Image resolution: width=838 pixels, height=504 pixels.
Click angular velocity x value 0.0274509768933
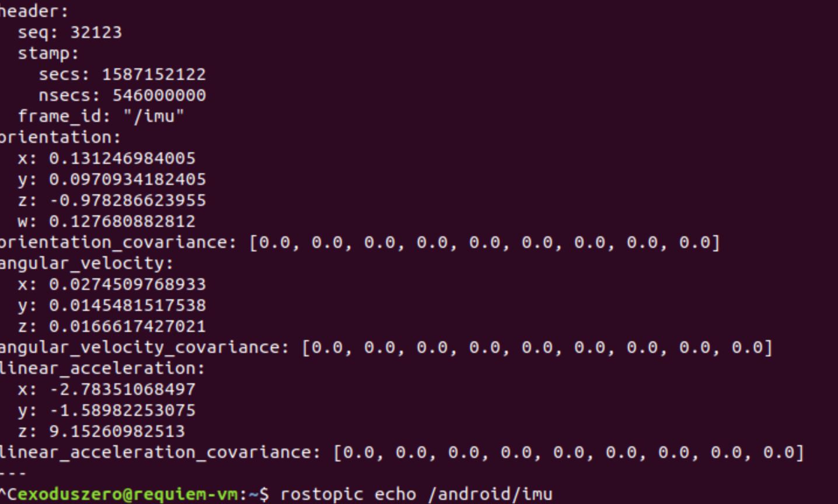[x=127, y=284]
